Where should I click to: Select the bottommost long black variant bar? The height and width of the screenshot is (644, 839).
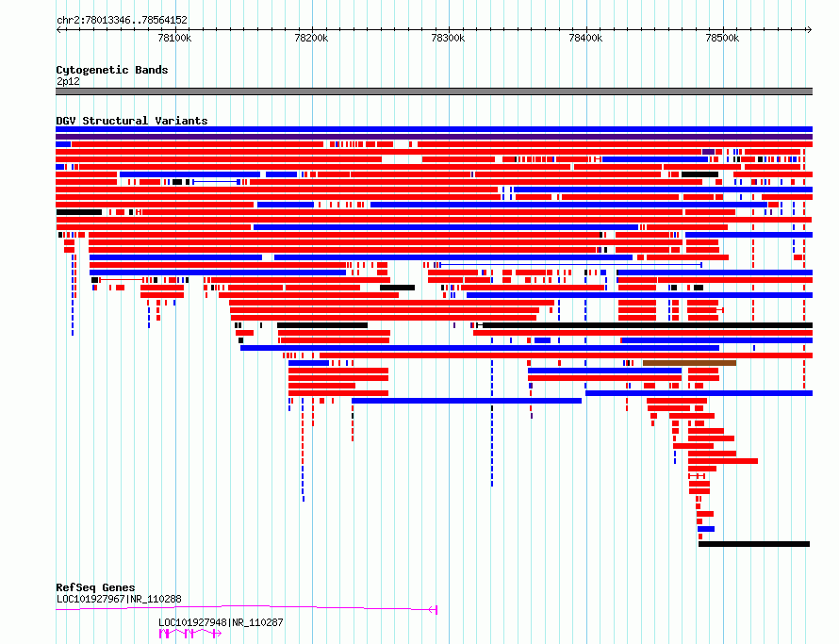pyautogui.click(x=754, y=544)
